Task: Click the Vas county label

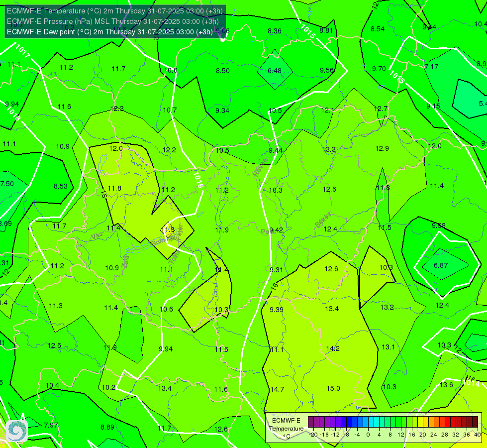Action: point(97,236)
